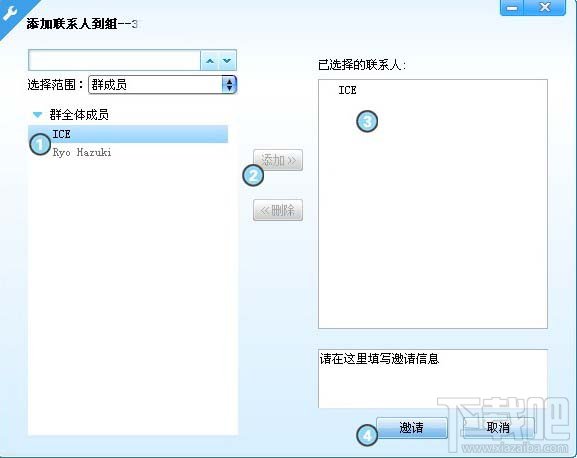Click the << 删除 button
Viewport: 577px width, 458px height.
[x=278, y=210]
